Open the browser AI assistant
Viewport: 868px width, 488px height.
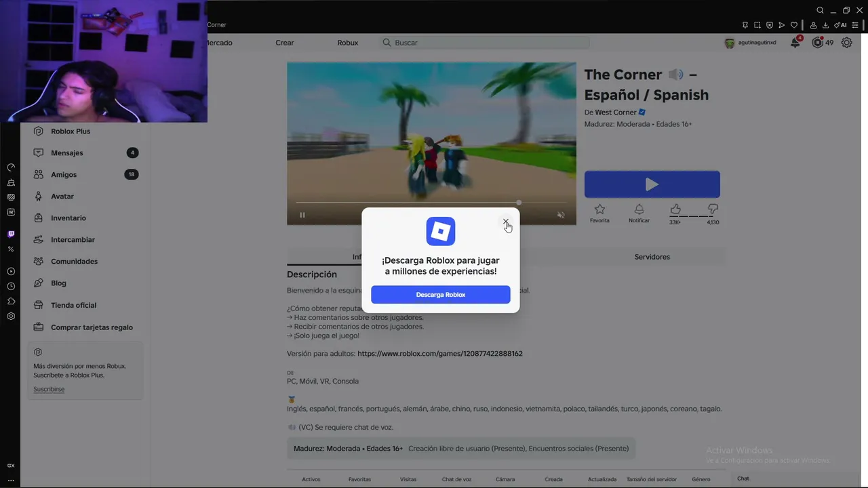point(842,25)
